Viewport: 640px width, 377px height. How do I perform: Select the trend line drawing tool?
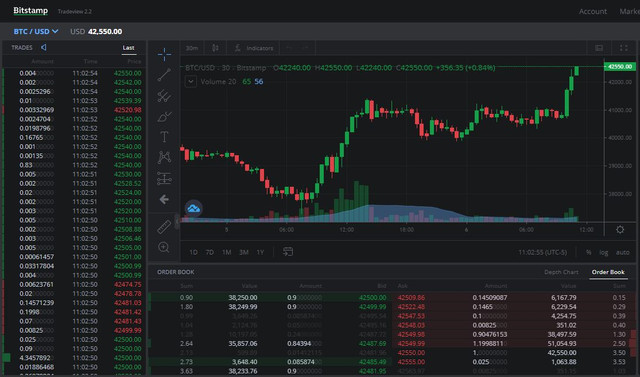point(164,75)
